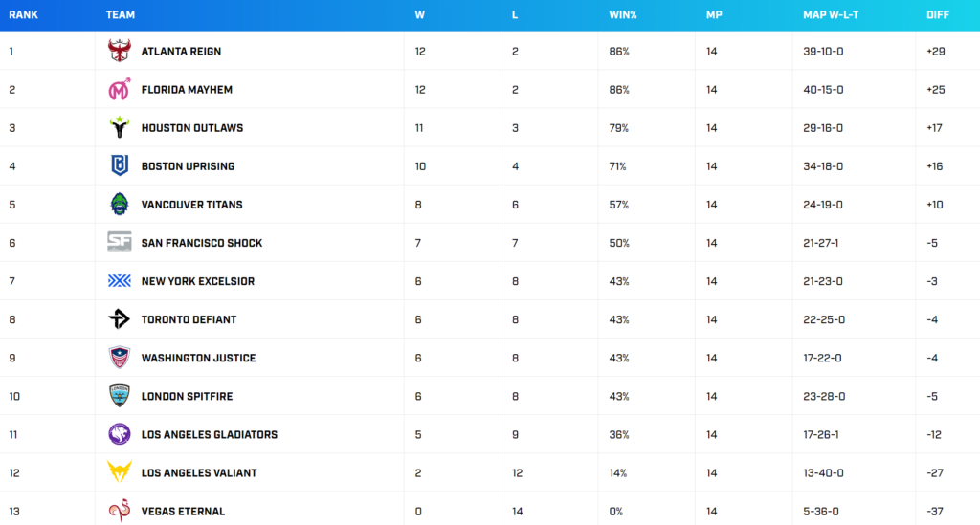Image resolution: width=980 pixels, height=525 pixels.
Task: Click the RANK column header
Action: point(23,15)
